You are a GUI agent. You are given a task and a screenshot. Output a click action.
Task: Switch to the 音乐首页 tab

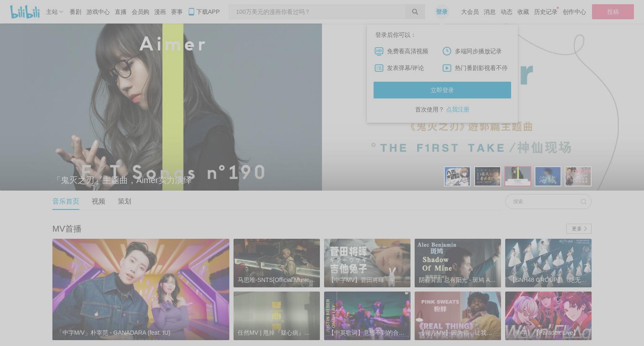click(66, 201)
